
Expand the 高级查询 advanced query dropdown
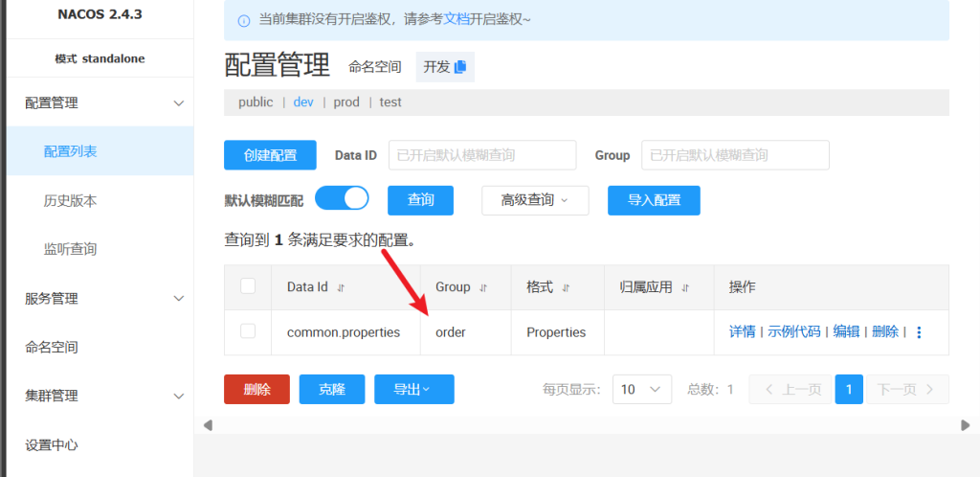click(x=533, y=200)
